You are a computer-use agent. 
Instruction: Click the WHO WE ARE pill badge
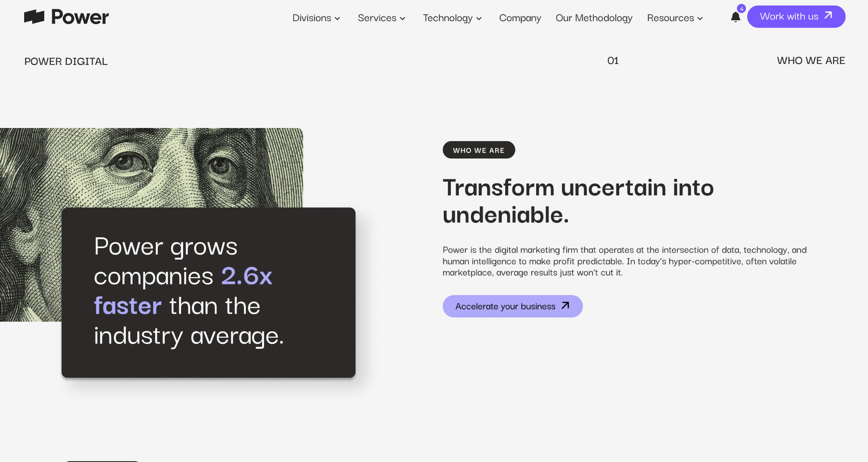click(x=479, y=150)
